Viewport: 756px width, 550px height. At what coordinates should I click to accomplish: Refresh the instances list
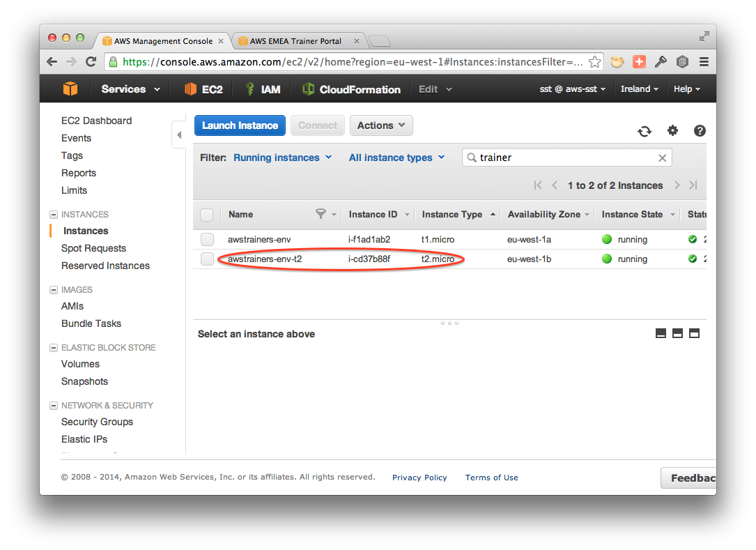[x=645, y=131]
